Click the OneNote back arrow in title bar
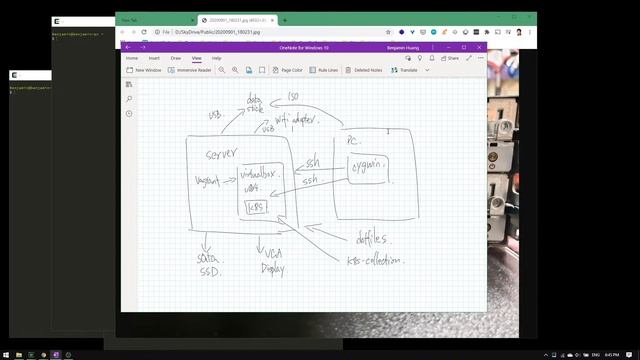The height and width of the screenshot is (360, 640). pos(128,47)
